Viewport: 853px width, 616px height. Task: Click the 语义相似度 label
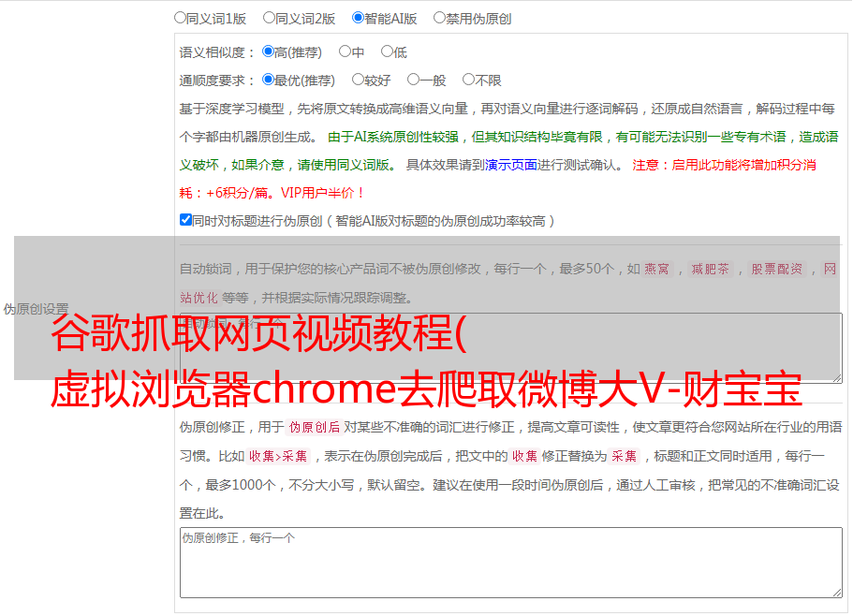pos(217,52)
